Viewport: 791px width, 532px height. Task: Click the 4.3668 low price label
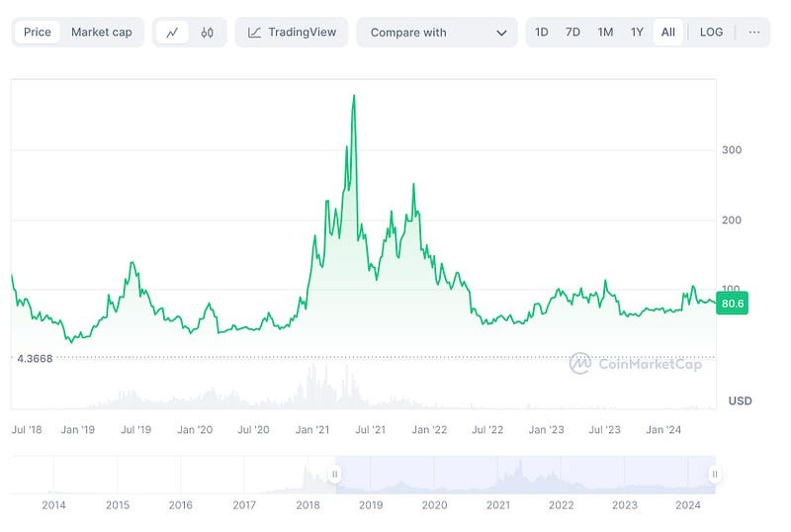click(35, 358)
